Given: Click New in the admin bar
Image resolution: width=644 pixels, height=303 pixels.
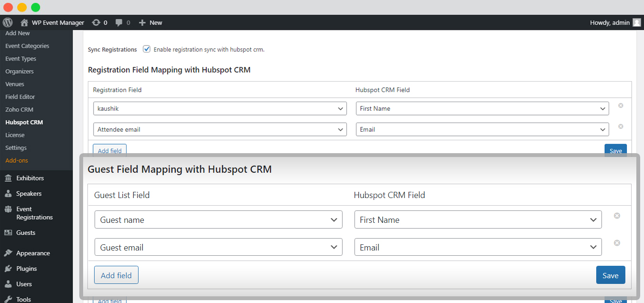Looking at the screenshot, I should (x=156, y=22).
